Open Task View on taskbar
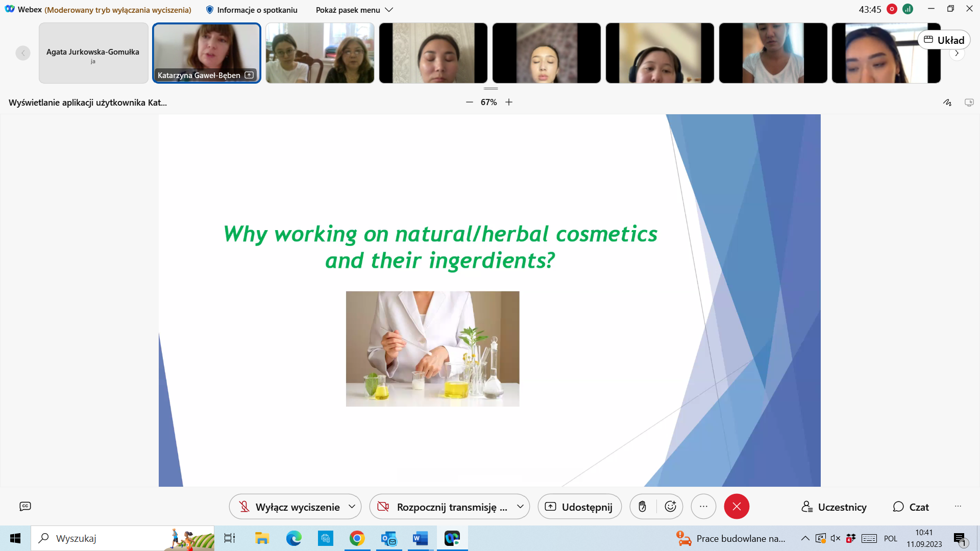Viewport: 980px width, 551px height. (230, 538)
